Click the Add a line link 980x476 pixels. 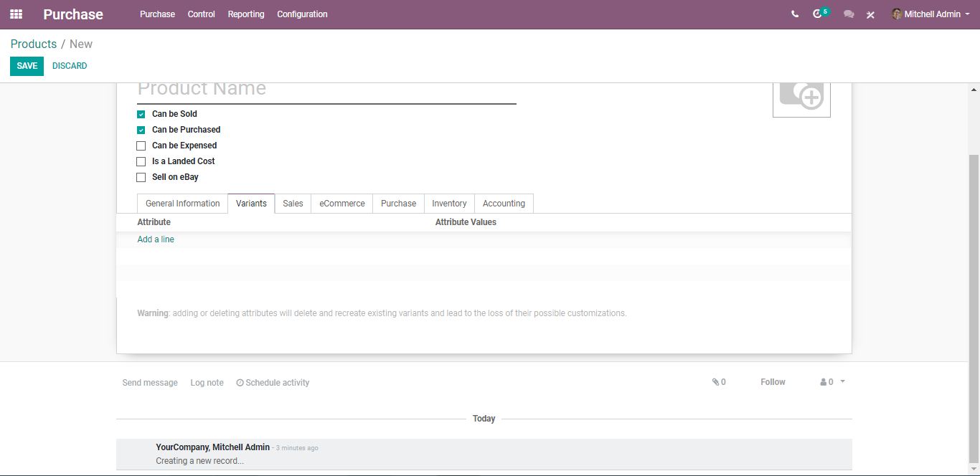156,239
